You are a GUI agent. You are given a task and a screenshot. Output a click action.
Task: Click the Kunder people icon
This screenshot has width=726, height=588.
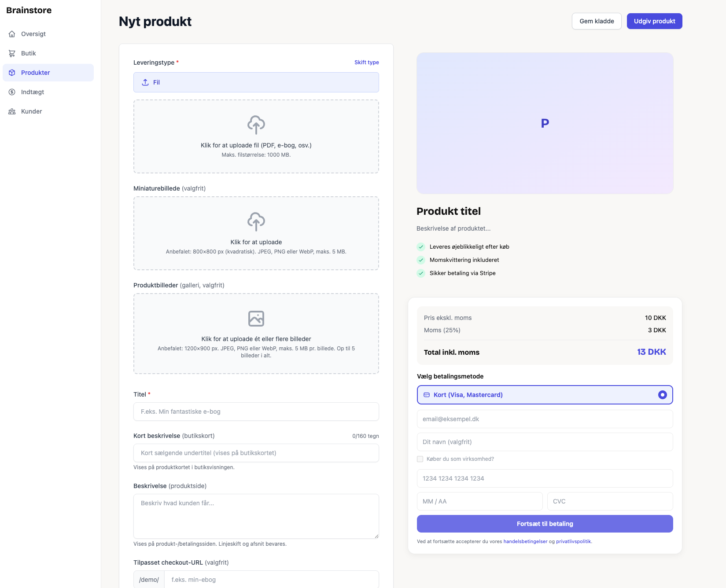[12, 111]
